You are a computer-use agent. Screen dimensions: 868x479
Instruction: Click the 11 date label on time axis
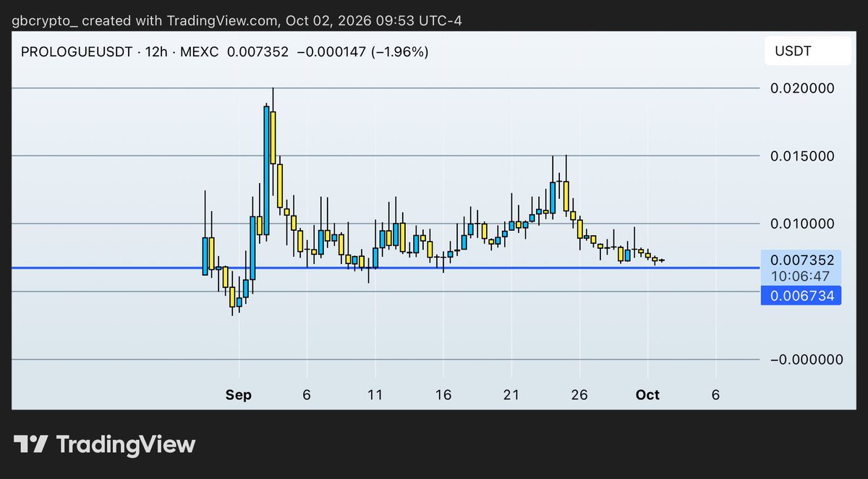point(375,395)
